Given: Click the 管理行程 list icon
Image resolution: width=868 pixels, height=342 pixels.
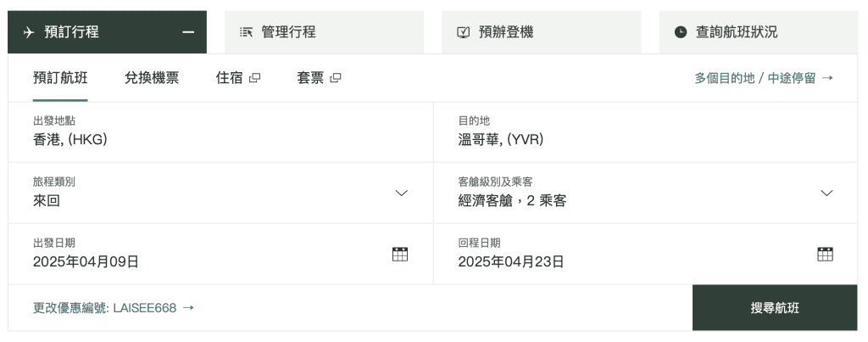Looking at the screenshot, I should 247,32.
